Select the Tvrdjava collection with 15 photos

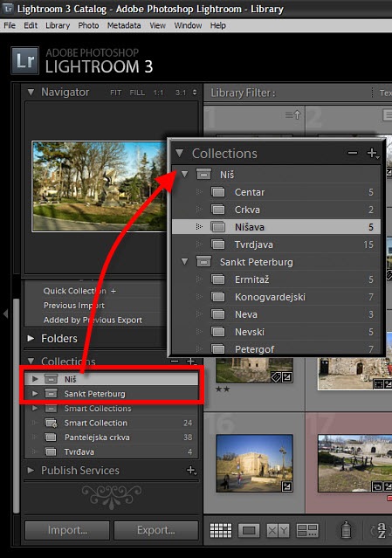(276, 245)
